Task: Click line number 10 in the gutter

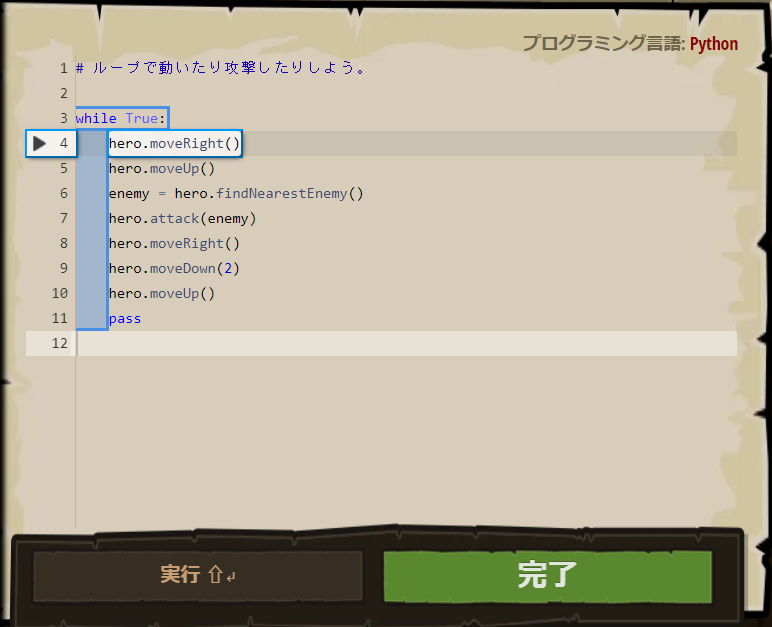Action: pos(60,293)
